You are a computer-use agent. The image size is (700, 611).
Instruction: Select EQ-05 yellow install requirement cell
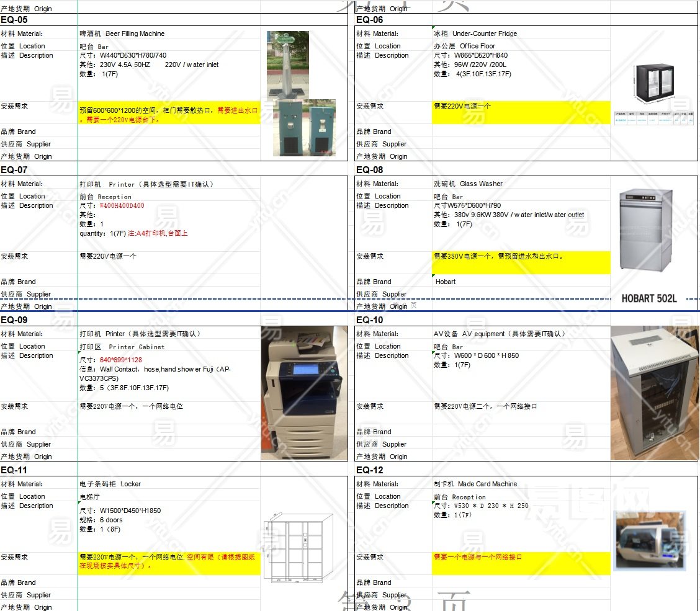tap(169, 112)
